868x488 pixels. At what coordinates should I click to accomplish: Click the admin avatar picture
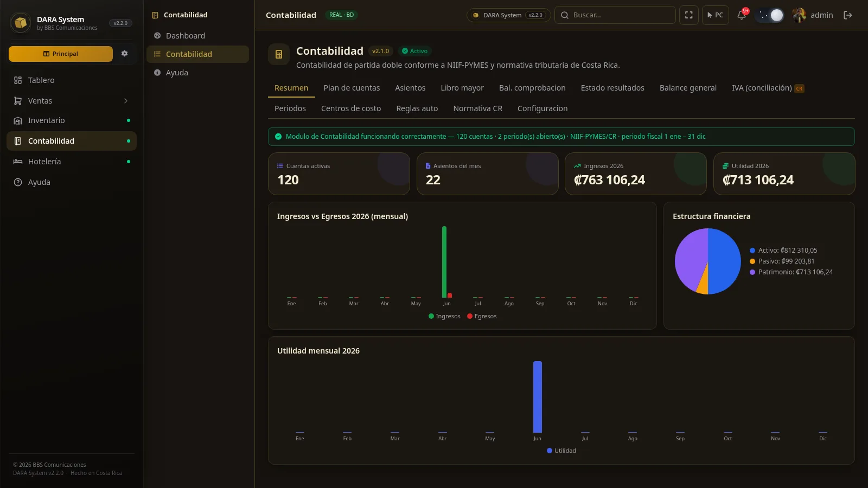click(x=799, y=15)
